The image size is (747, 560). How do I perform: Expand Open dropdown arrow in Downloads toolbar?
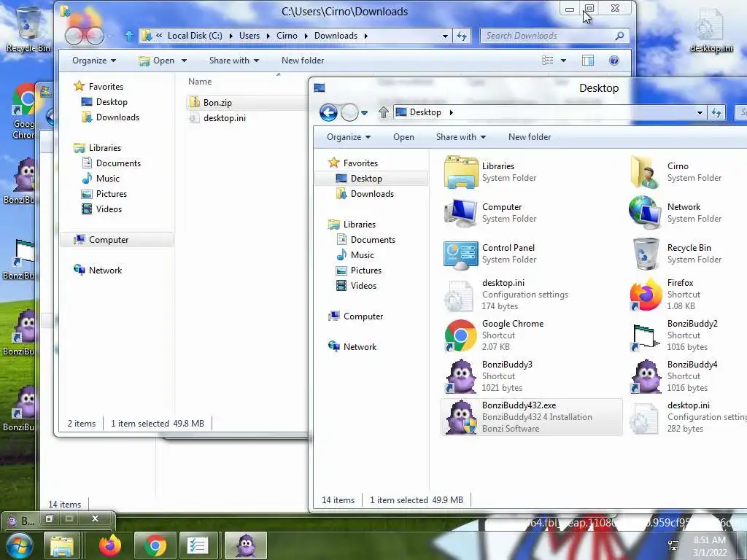184,61
